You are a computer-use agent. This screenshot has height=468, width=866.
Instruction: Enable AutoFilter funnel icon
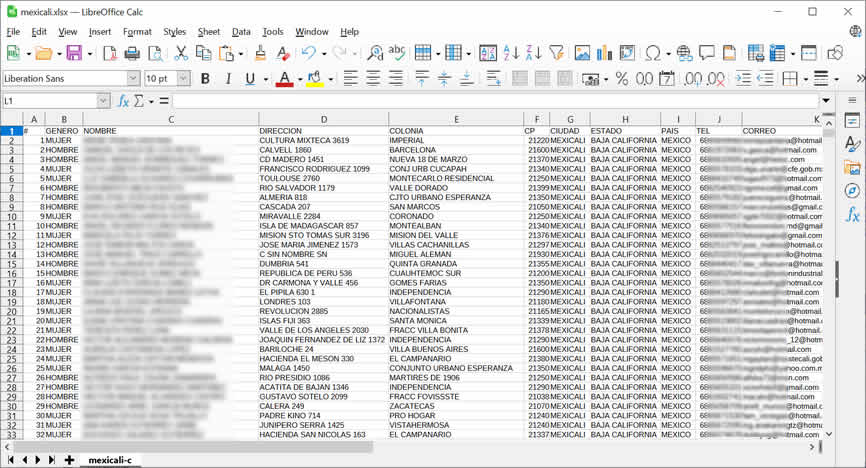click(x=557, y=53)
